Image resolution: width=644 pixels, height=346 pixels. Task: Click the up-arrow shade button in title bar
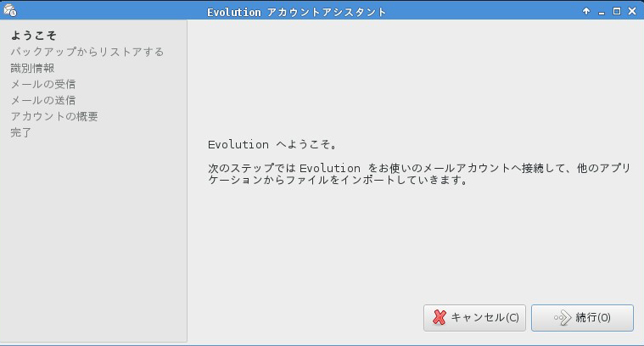[x=586, y=11]
